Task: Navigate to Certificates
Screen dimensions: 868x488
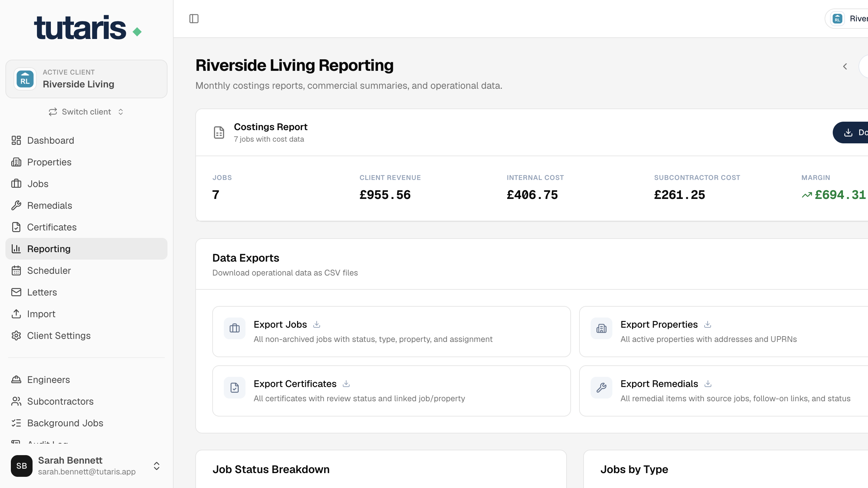Action: (86, 227)
